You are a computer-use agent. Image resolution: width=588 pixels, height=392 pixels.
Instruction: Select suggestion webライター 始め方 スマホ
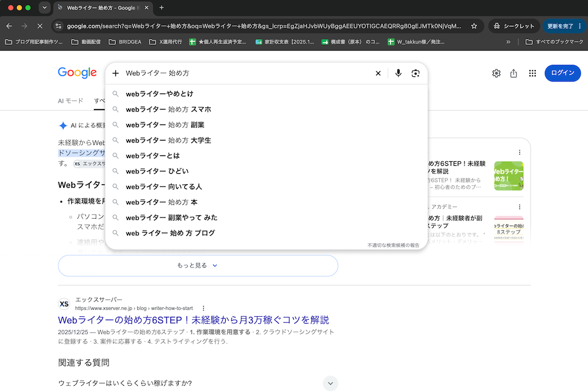pyautogui.click(x=266, y=110)
